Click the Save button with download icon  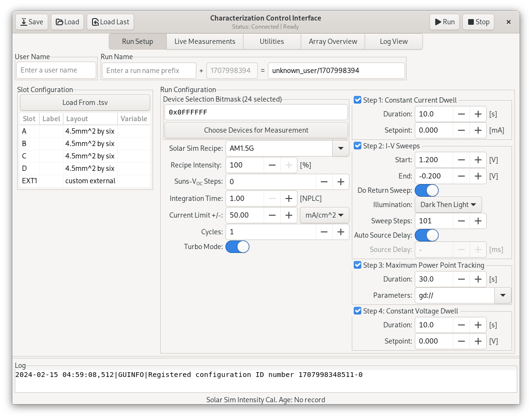point(31,22)
